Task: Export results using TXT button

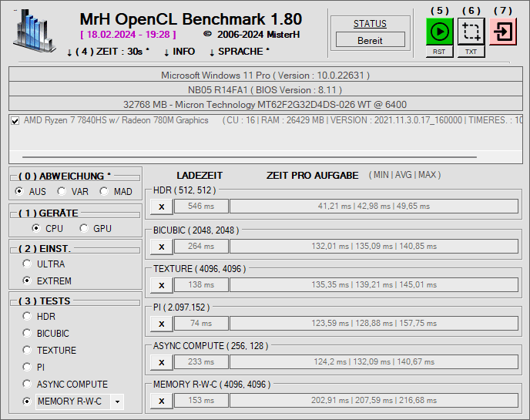Action: 471,52
